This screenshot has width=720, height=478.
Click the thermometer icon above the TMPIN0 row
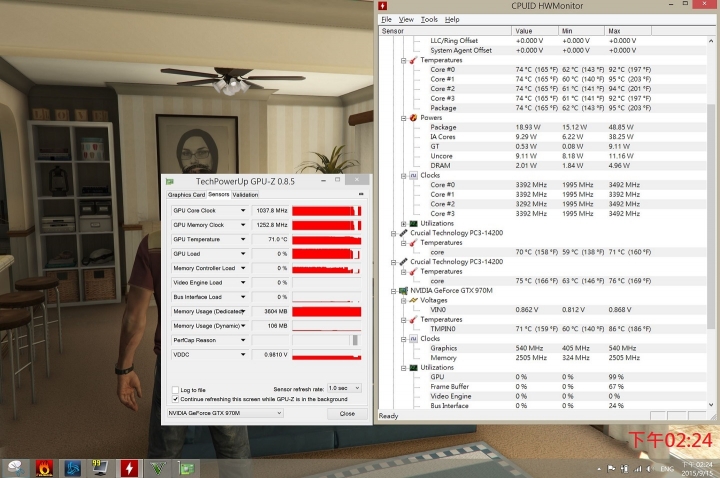click(413, 320)
